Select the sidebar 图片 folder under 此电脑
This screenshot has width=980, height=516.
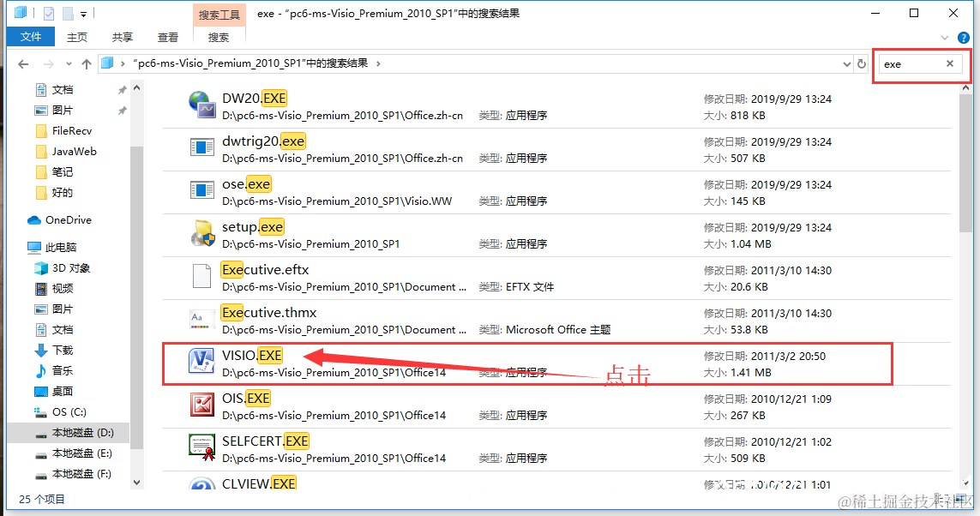tap(54, 309)
